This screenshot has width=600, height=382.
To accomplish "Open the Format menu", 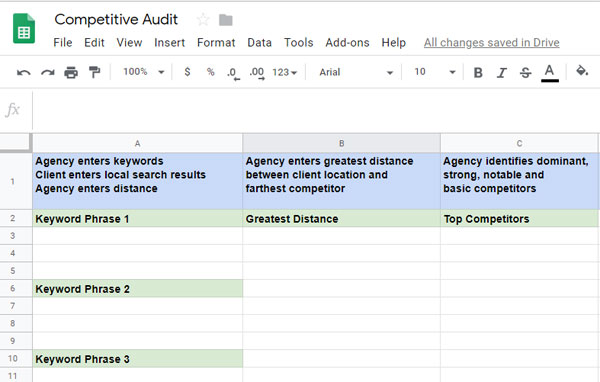I will click(x=216, y=42).
